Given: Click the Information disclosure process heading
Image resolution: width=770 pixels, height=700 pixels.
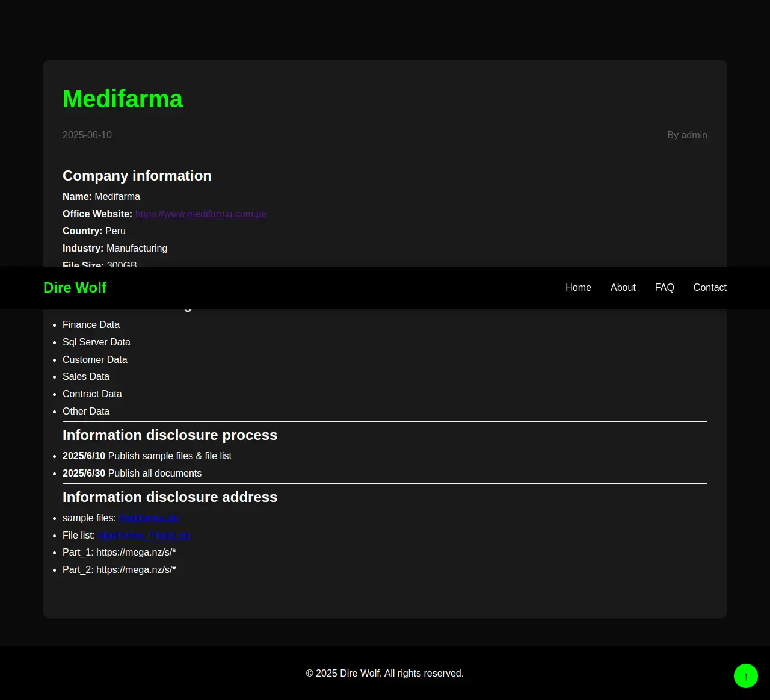Looking at the screenshot, I should 170,435.
